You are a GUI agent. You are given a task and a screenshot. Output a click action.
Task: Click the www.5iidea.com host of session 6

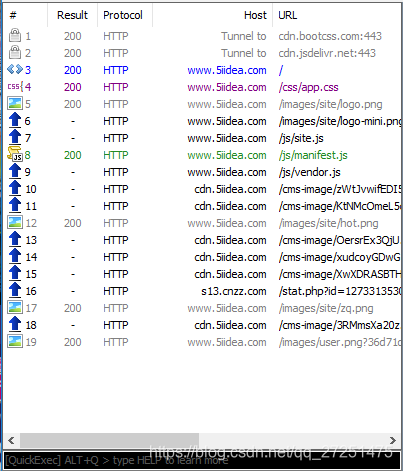click(227, 121)
